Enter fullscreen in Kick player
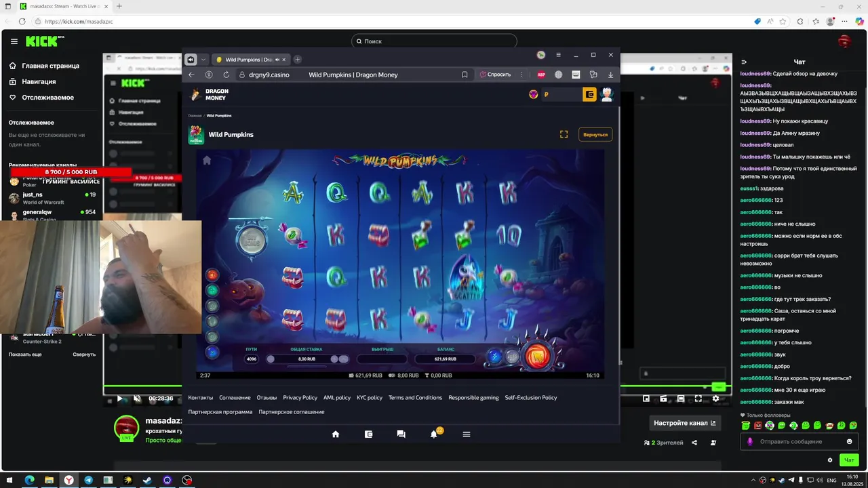Viewport: 868px width, 488px height. point(698,399)
